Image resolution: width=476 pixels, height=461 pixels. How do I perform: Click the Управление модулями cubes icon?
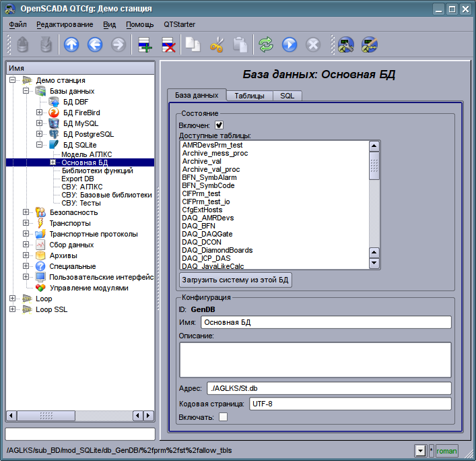[x=40, y=288]
